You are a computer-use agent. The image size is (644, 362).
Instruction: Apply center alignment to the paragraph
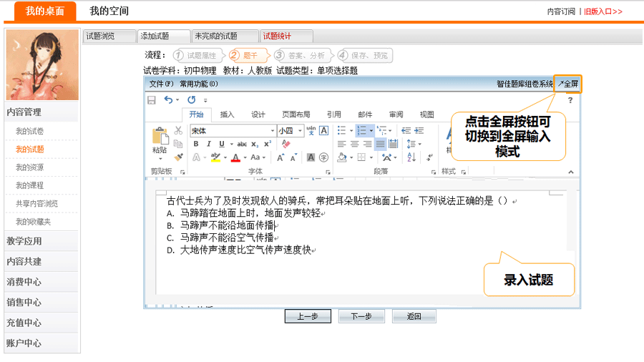(x=355, y=144)
